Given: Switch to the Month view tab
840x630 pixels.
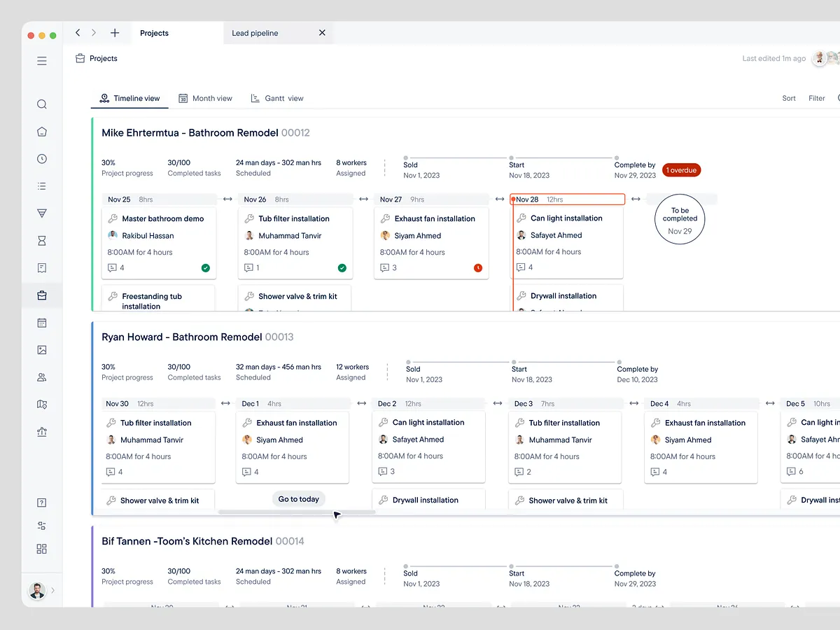Looking at the screenshot, I should [205, 98].
